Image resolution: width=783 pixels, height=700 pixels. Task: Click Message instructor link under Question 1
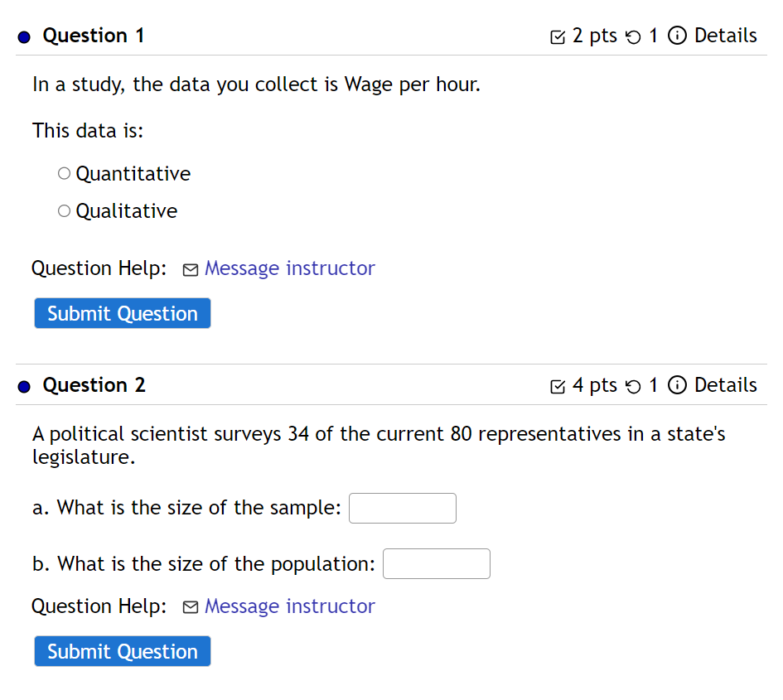(x=289, y=268)
